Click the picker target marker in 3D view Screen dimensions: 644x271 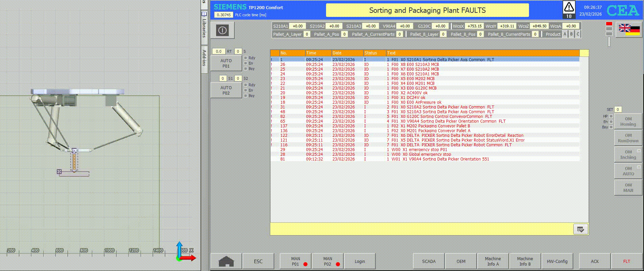[59, 172]
